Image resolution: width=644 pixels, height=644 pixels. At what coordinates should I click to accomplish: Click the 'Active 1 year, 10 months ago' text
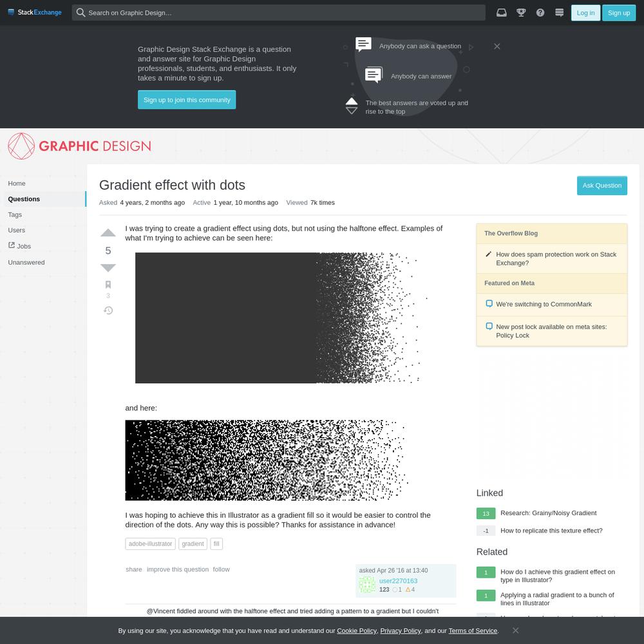coord(235,202)
